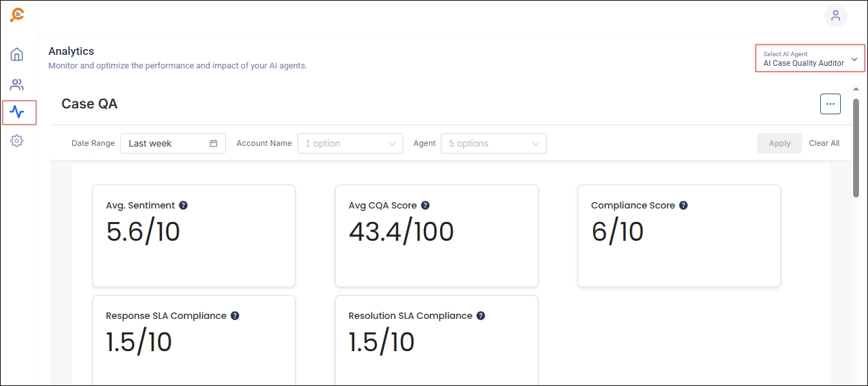Open the Agent filter dropdown
Image resolution: width=868 pixels, height=386 pixels.
tap(493, 143)
